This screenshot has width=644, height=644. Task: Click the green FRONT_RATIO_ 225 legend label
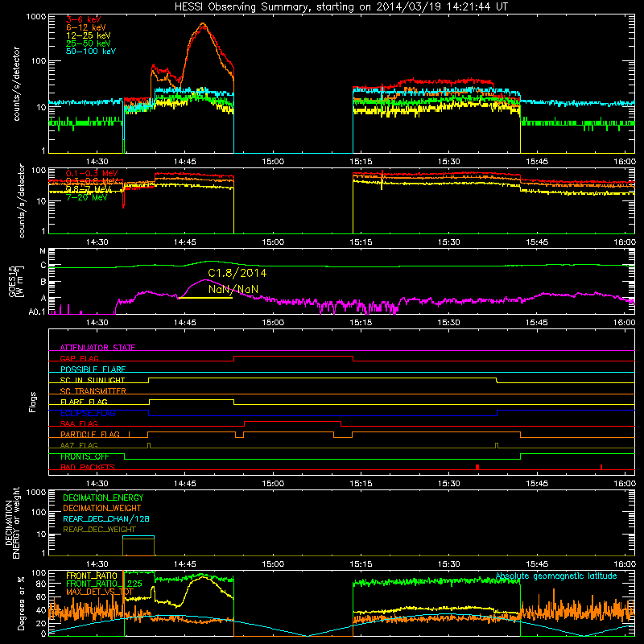(x=104, y=584)
